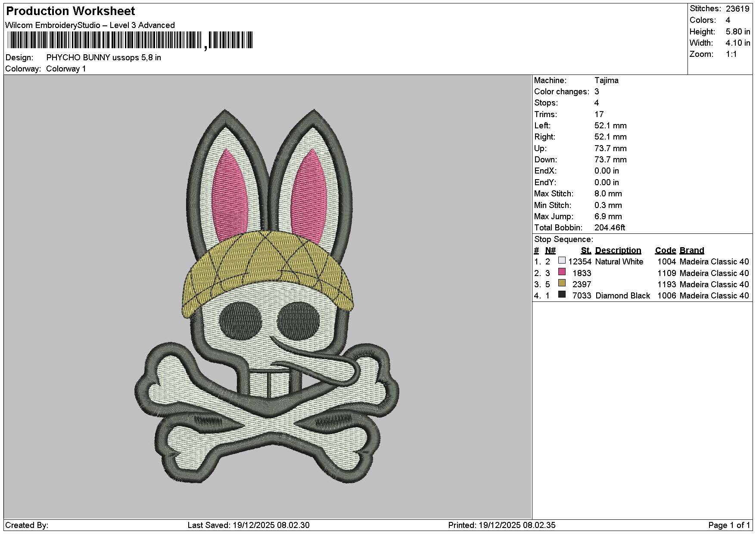Image resolution: width=756 pixels, height=534 pixels.
Task: Click the Natural White color swatch
Action: pyautogui.click(x=562, y=261)
